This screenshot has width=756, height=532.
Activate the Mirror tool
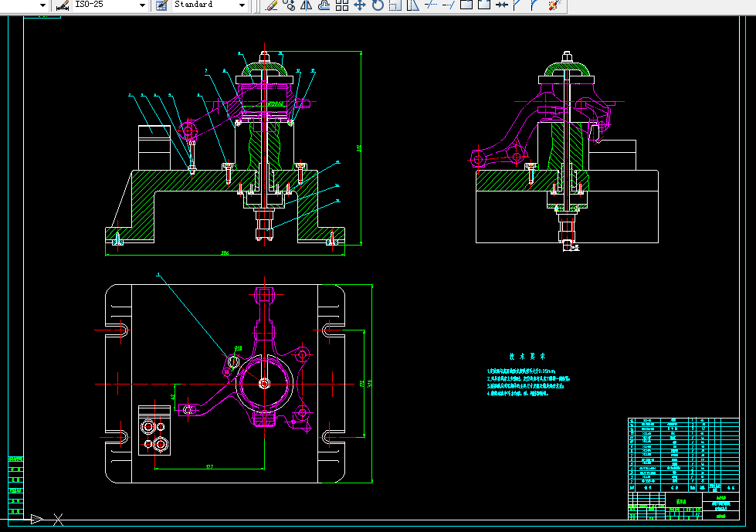307,5
